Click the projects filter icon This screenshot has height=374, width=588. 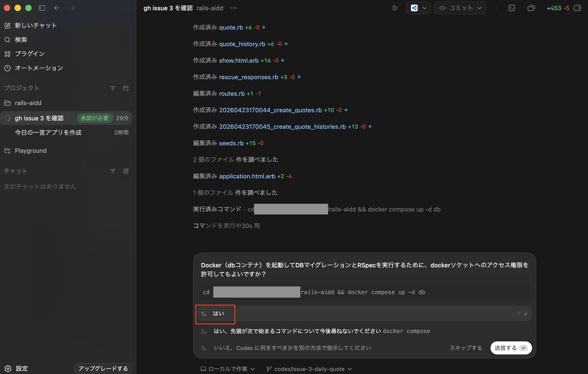point(113,88)
